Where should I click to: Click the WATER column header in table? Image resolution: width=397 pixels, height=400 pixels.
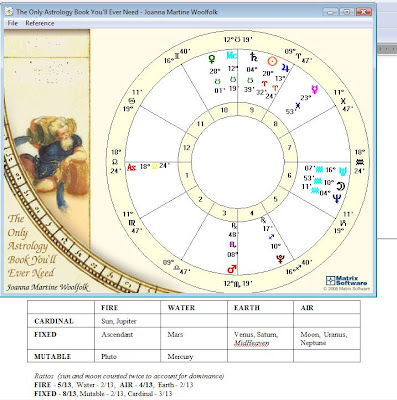(x=181, y=308)
